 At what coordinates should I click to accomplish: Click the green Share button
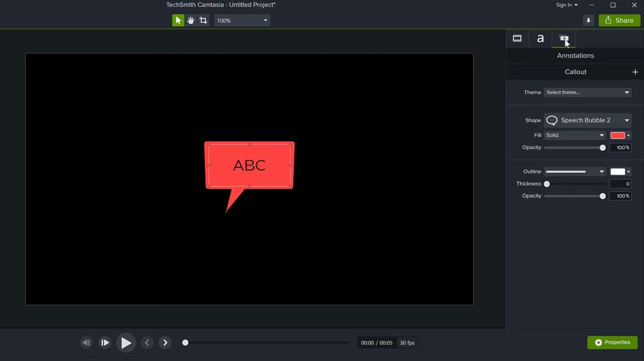[619, 20]
